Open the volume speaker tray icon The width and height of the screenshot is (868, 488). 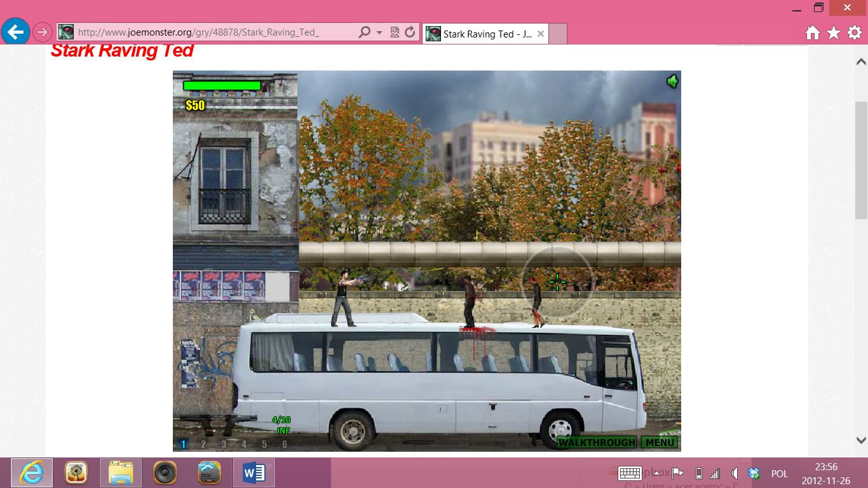tap(735, 473)
